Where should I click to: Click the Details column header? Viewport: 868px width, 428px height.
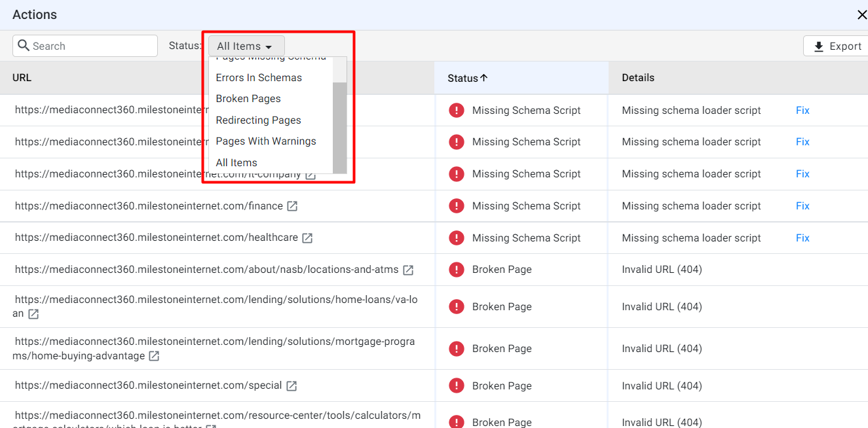click(x=638, y=77)
